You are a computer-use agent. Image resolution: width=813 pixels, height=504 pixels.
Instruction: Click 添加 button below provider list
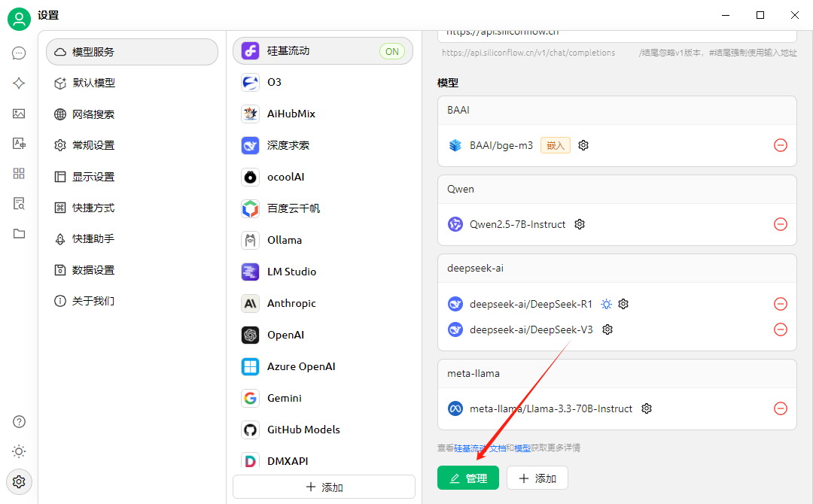coord(324,487)
